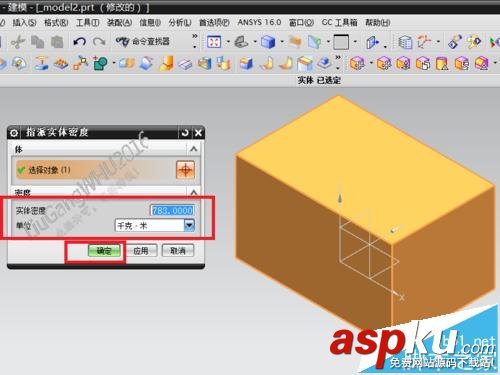Image resolution: width=500 pixels, height=375 pixels.
Task: Click the datum plane icon on the feature toolbar
Action: (41, 63)
